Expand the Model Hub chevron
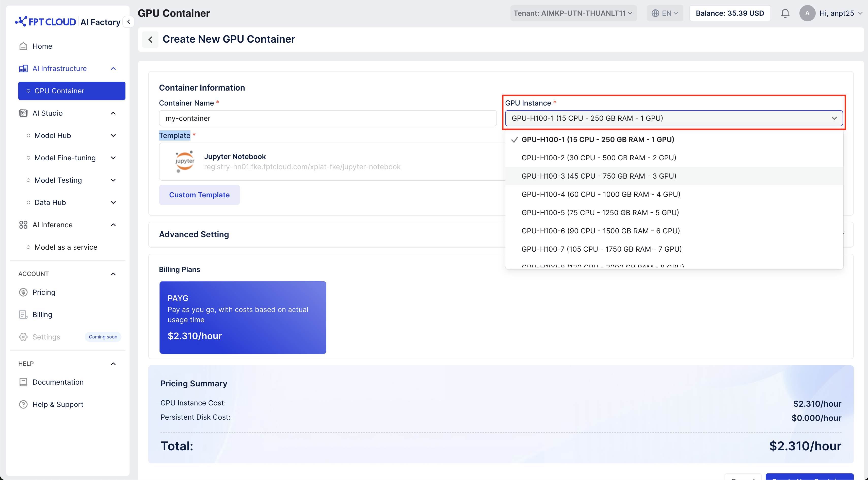The width and height of the screenshot is (868, 480). [x=113, y=136]
